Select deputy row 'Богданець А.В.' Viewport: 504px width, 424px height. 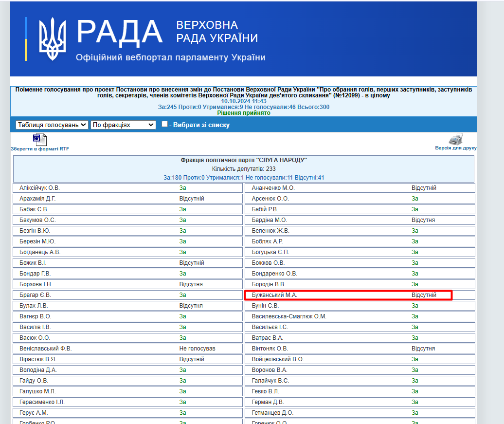click(x=127, y=252)
